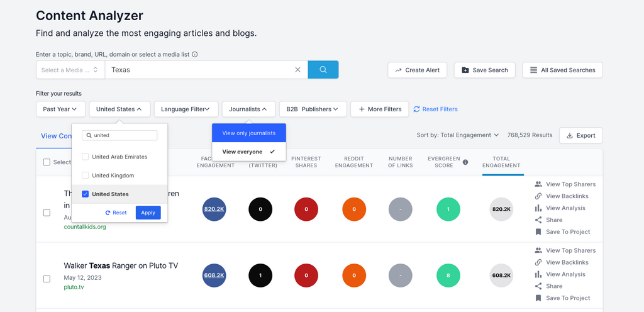Save first article to project
The image size is (644, 312).
[567, 232]
